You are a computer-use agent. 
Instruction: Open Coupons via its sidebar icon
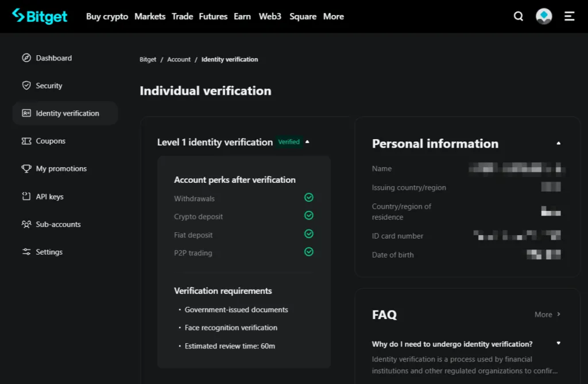coord(27,141)
